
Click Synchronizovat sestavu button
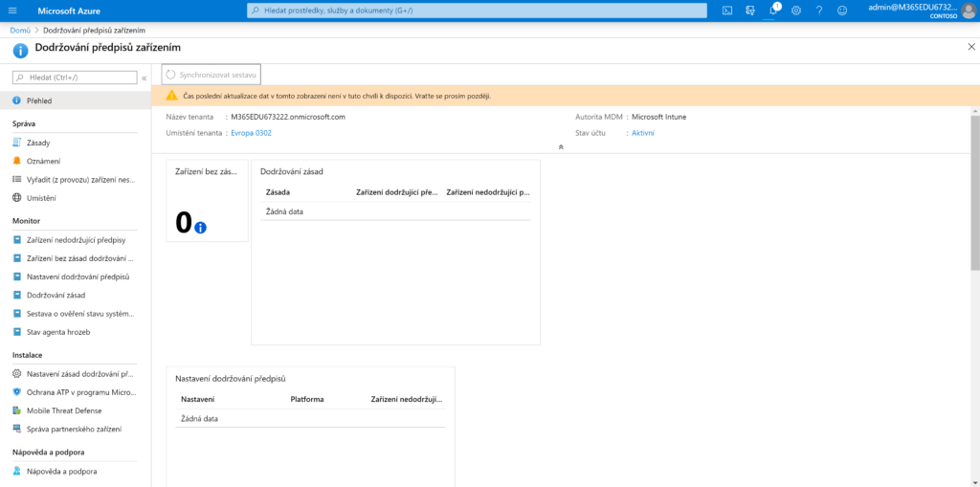(211, 74)
